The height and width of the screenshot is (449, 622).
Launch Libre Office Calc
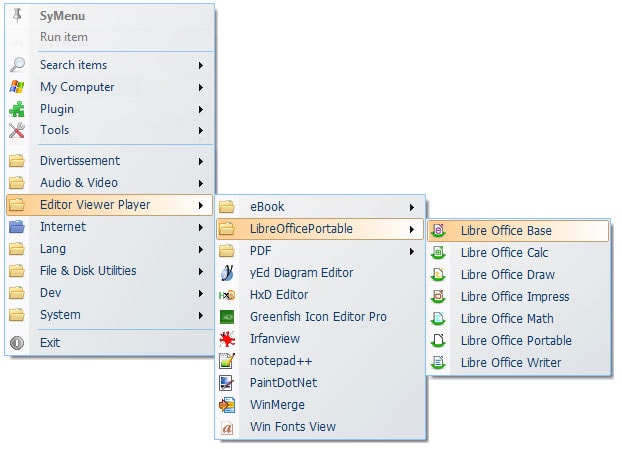[x=518, y=253]
